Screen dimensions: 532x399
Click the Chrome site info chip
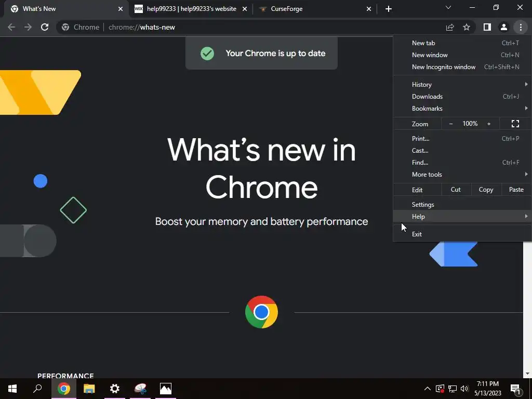coord(81,27)
